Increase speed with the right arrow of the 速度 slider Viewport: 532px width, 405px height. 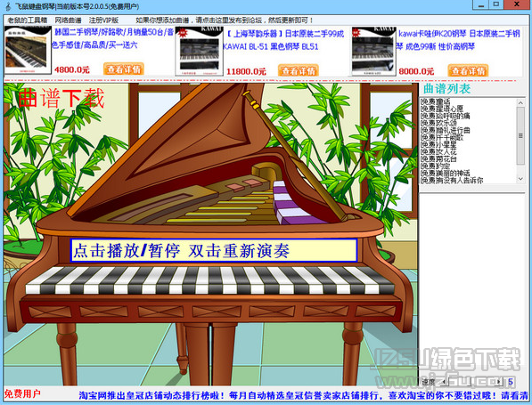point(499,382)
